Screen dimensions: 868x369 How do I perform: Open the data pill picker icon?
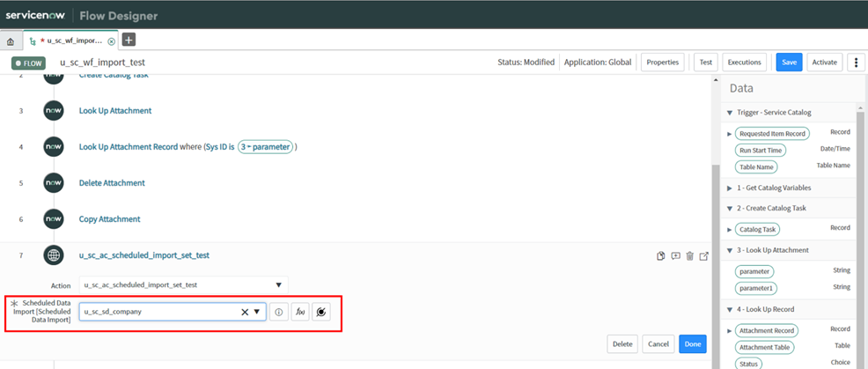click(x=321, y=312)
